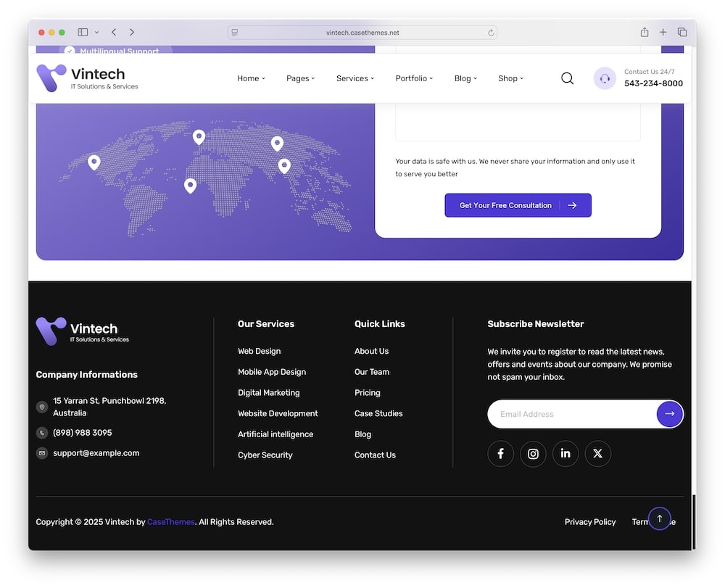Image resolution: width=725 pixels, height=588 pixels.
Task: Click the Safari sidebar toggle icon
Action: 83,33
